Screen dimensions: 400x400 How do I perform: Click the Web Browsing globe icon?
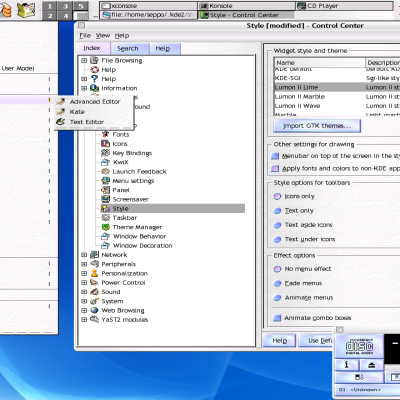(x=95, y=310)
